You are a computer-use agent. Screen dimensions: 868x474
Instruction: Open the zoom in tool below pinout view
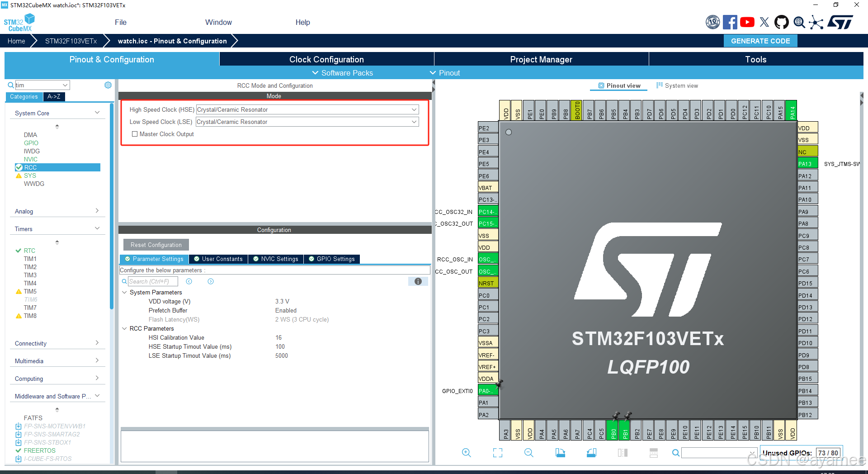coord(467,453)
